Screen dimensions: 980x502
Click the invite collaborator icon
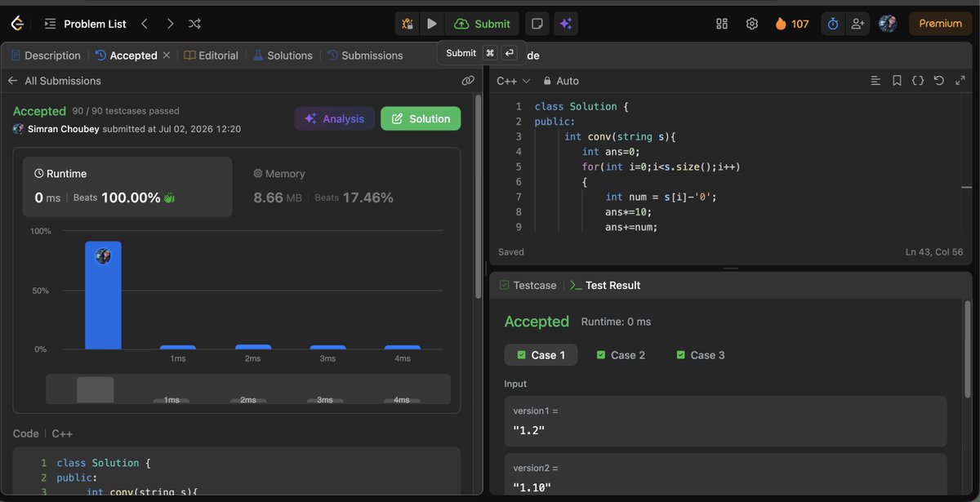click(x=857, y=24)
